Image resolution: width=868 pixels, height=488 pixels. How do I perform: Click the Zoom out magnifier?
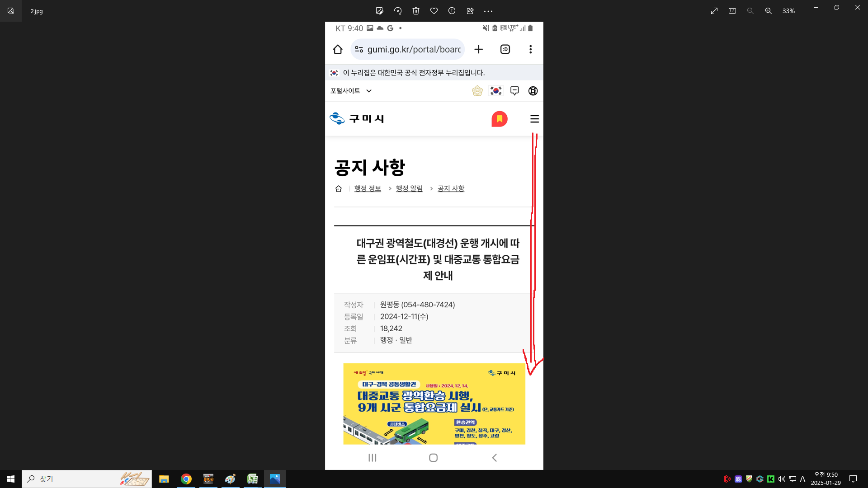(750, 11)
